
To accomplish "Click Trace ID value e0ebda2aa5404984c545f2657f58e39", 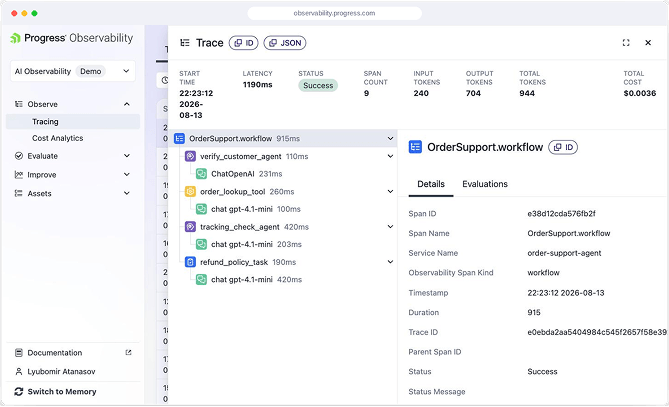I will [x=597, y=332].
